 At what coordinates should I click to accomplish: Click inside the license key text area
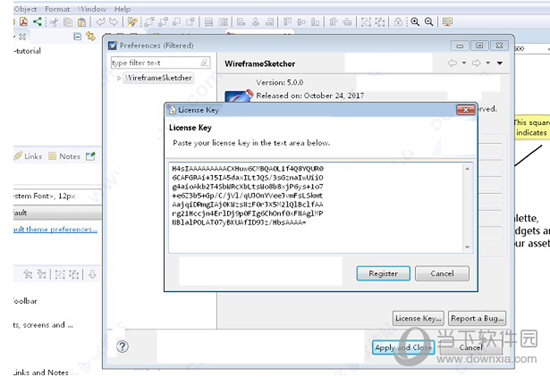[317, 207]
